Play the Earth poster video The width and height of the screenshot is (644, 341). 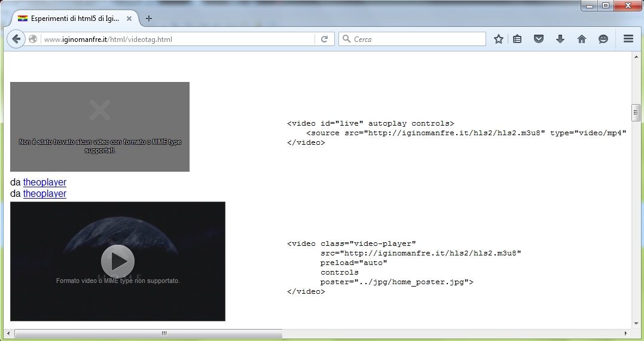pos(117,261)
